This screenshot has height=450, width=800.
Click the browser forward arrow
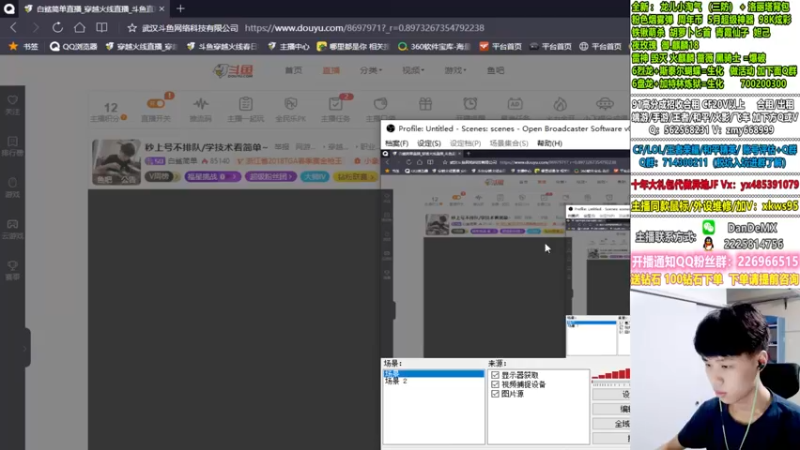[x=35, y=28]
